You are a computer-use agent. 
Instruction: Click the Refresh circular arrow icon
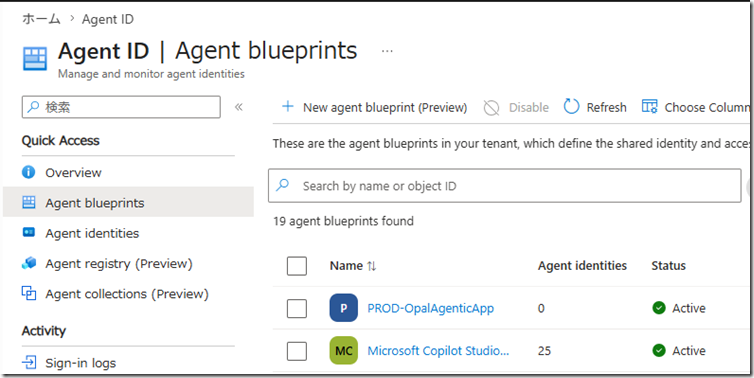571,107
